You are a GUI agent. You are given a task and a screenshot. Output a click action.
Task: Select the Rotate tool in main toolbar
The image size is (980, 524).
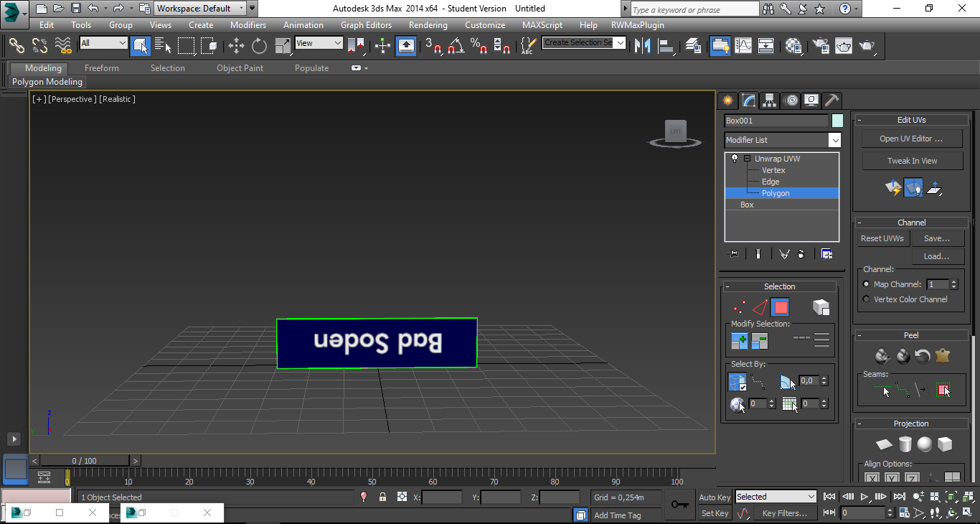click(259, 46)
